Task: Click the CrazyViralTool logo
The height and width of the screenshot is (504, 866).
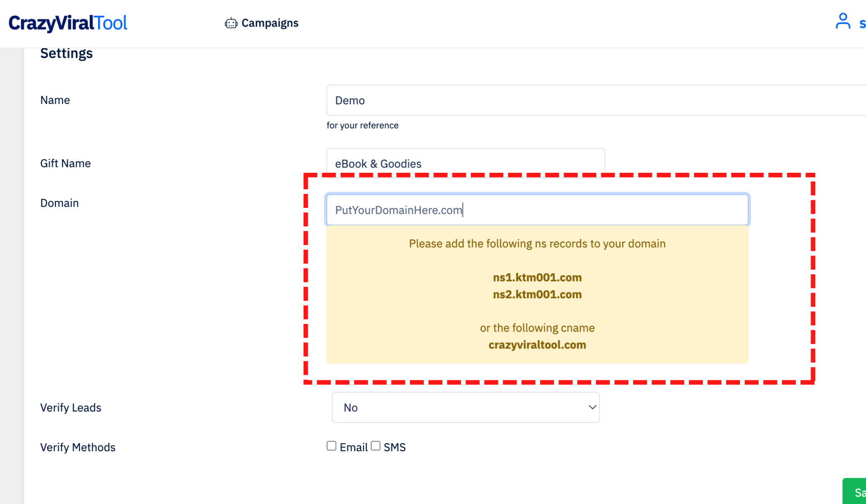Action: click(x=68, y=23)
